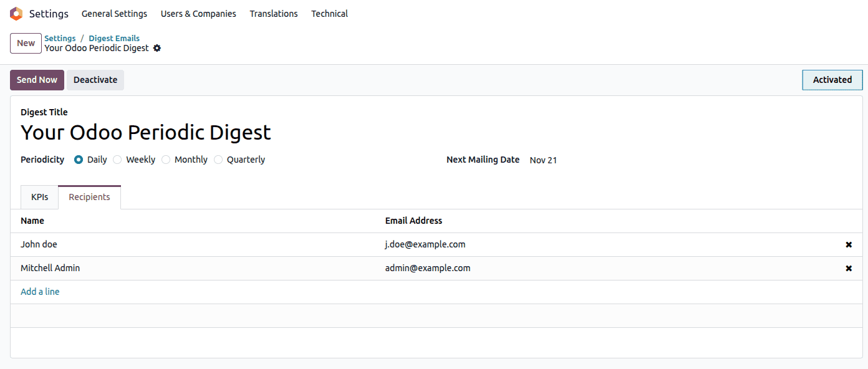Screen dimensions: 868x369
Task: Follow the Digest Emails breadcrumb link
Action: (113, 38)
